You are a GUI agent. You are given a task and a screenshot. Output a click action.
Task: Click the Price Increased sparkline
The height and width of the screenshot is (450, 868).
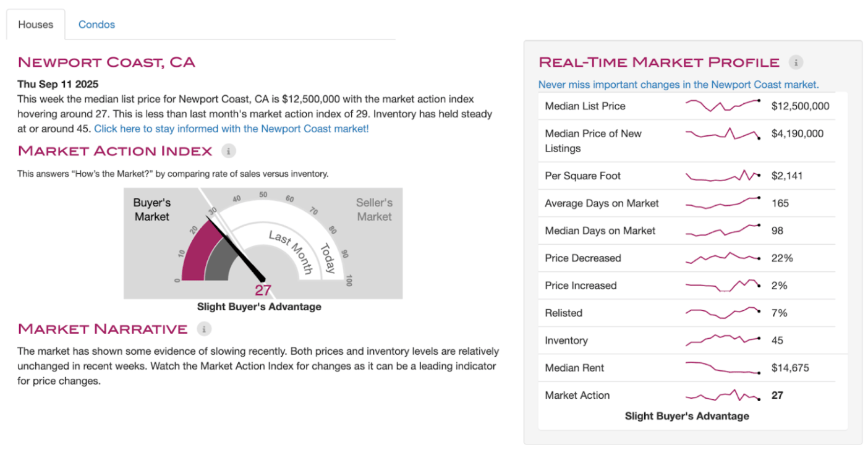(x=722, y=286)
